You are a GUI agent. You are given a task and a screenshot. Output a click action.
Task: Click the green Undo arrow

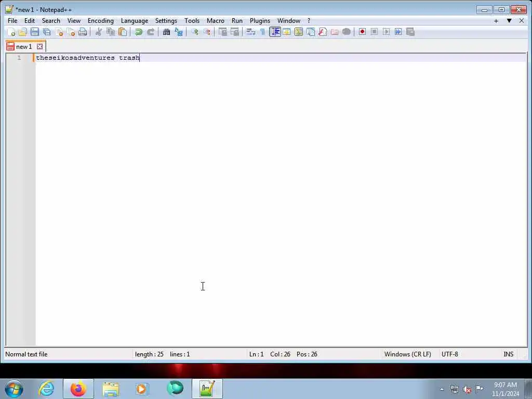pyautogui.click(x=138, y=32)
